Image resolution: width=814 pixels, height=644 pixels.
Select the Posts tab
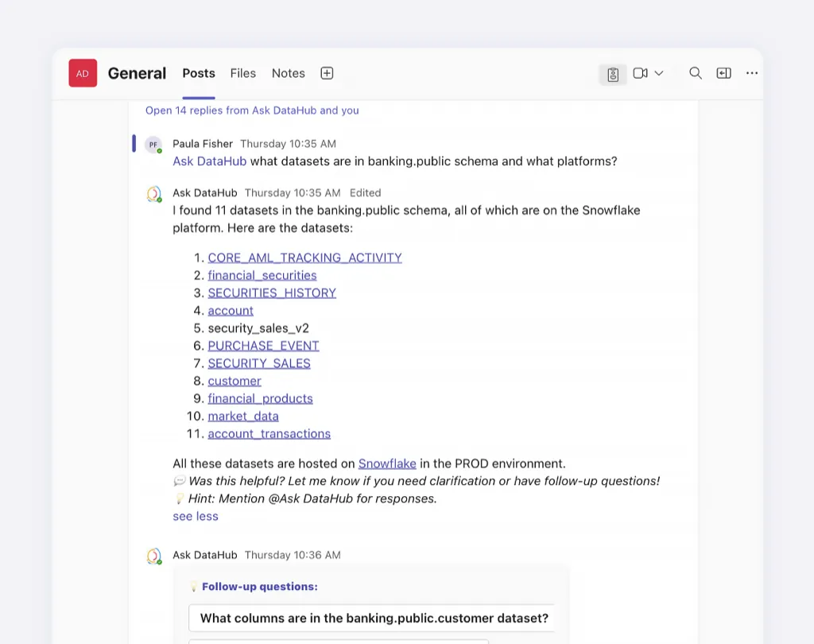pos(199,73)
